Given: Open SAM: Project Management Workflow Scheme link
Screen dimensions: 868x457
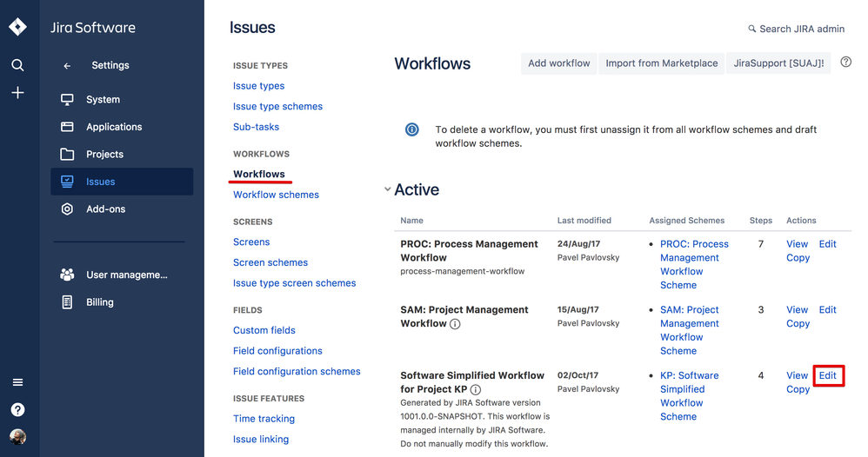Looking at the screenshot, I should point(689,330).
